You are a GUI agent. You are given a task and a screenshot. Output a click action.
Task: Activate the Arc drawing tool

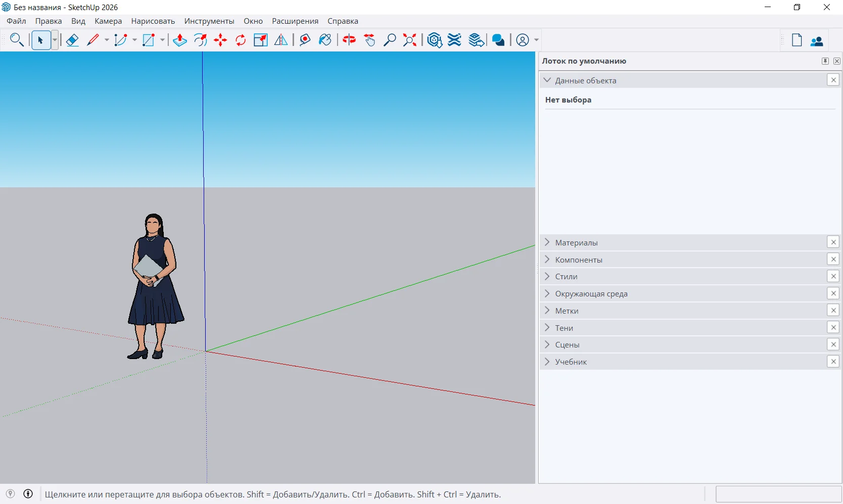[x=121, y=40]
